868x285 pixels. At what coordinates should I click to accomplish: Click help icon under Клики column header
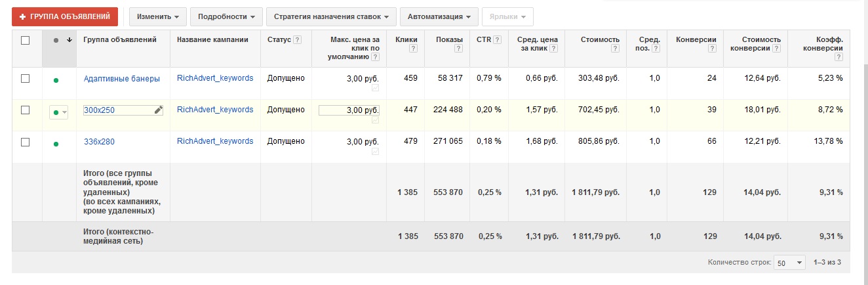pos(414,49)
